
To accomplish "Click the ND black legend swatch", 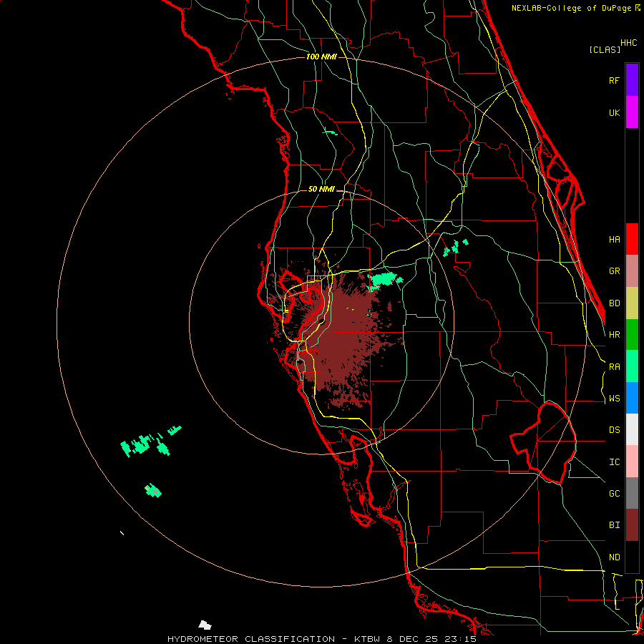I will (x=632, y=557).
